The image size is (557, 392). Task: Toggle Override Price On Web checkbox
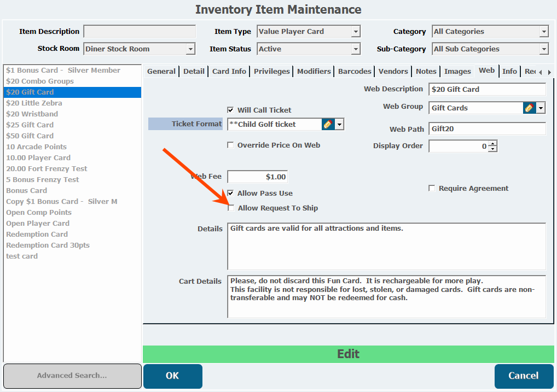[x=231, y=145]
